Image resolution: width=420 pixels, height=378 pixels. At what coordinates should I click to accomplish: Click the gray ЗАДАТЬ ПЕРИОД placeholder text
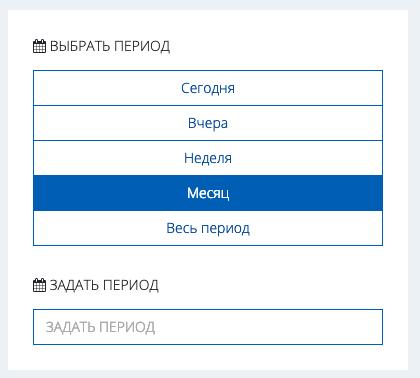100,327
